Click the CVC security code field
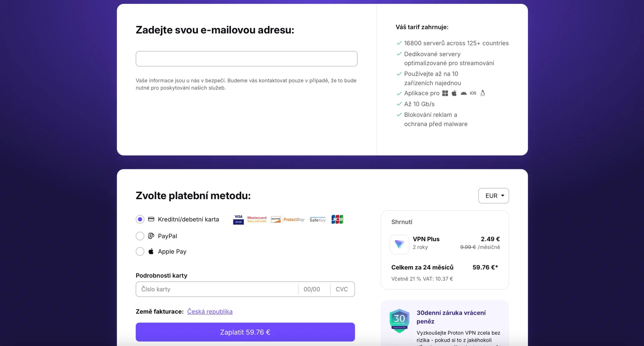 342,289
